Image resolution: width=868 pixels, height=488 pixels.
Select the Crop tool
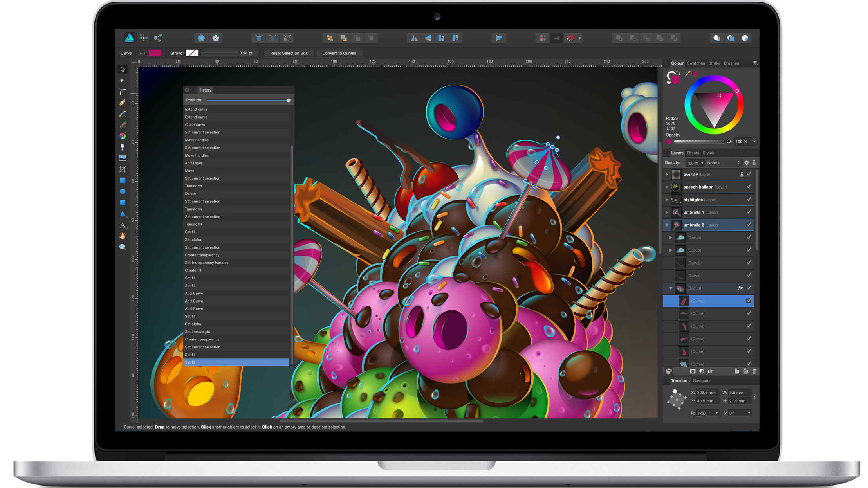click(x=123, y=169)
